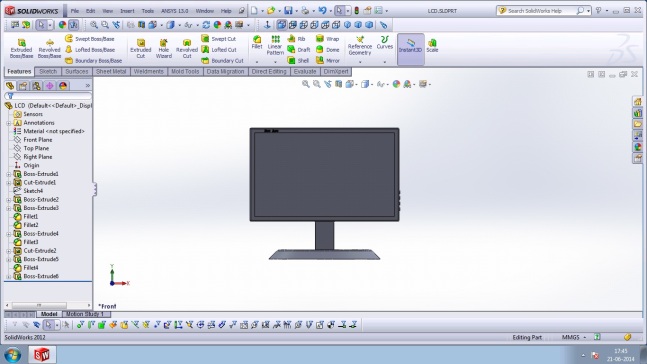647x364 pixels.
Task: Expand the FeatureManager panel tabs chevron
Action: [x=87, y=86]
